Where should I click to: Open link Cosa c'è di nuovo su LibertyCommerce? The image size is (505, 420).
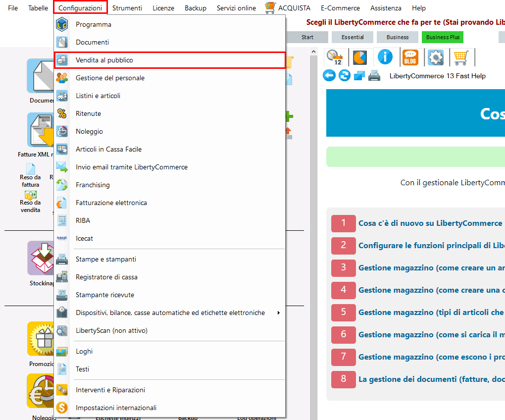coord(430,223)
